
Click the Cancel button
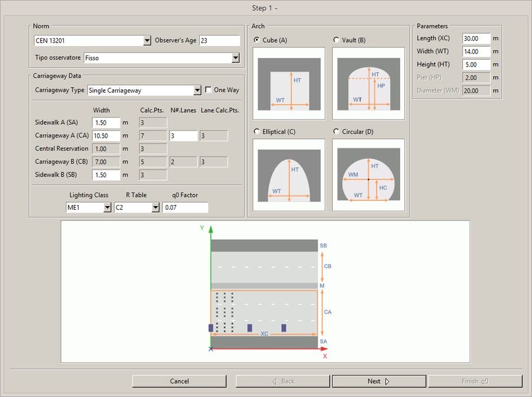coord(179,381)
